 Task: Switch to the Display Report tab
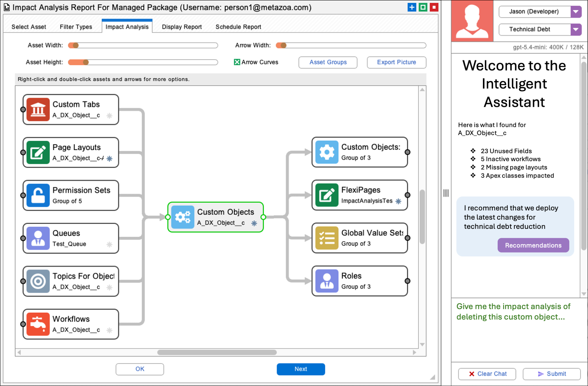182,27
